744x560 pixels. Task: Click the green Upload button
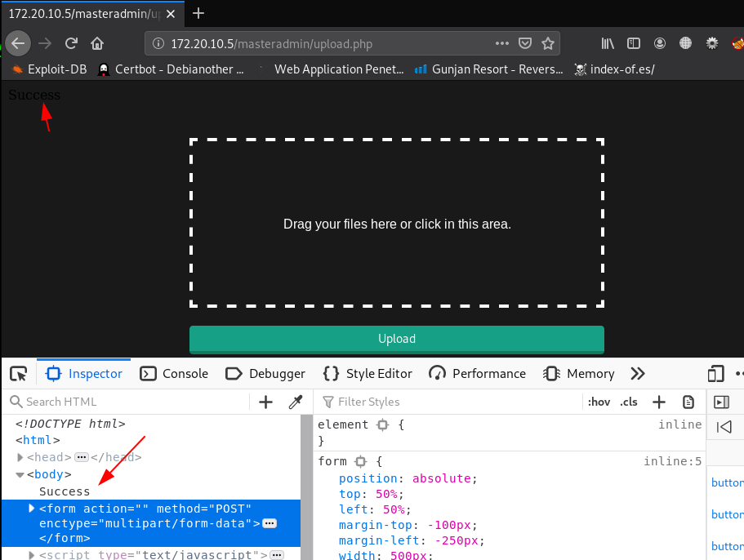pos(397,339)
